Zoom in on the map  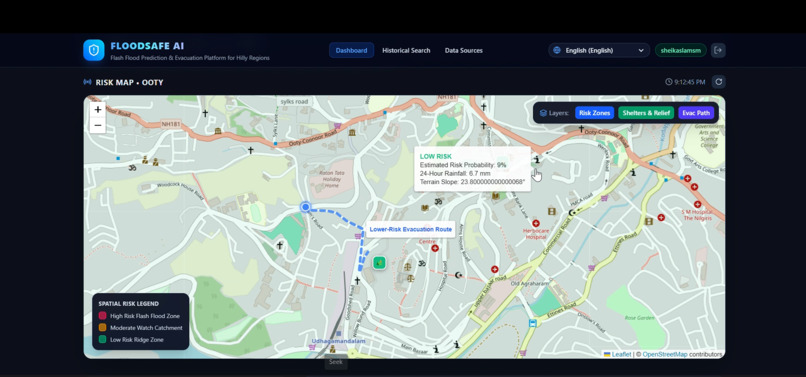pos(98,110)
